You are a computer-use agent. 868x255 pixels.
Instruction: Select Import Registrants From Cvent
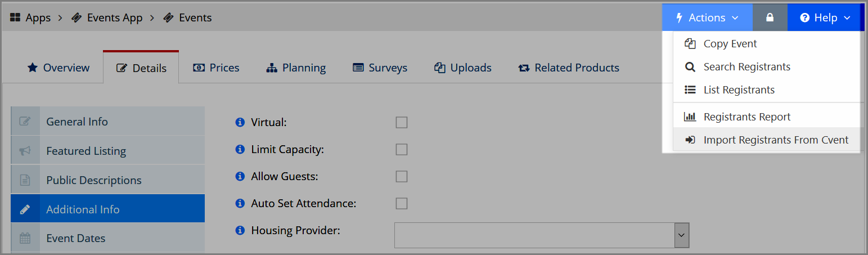(766, 140)
